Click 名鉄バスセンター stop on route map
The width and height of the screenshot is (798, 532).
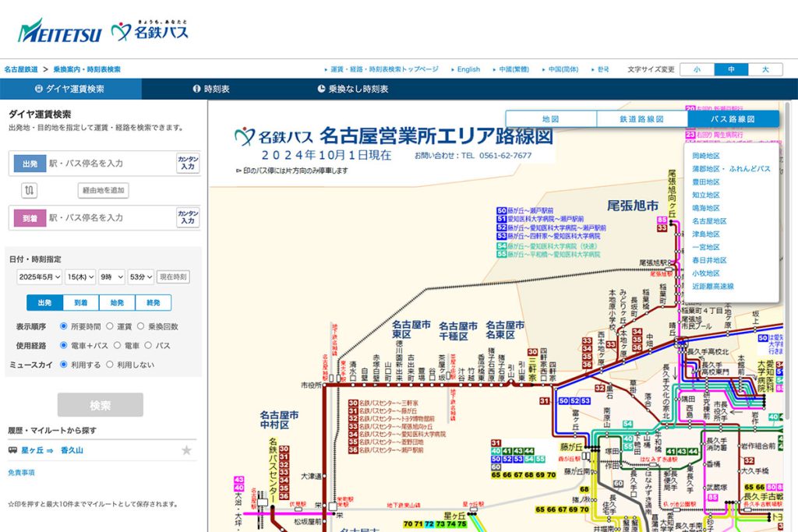(x=273, y=471)
